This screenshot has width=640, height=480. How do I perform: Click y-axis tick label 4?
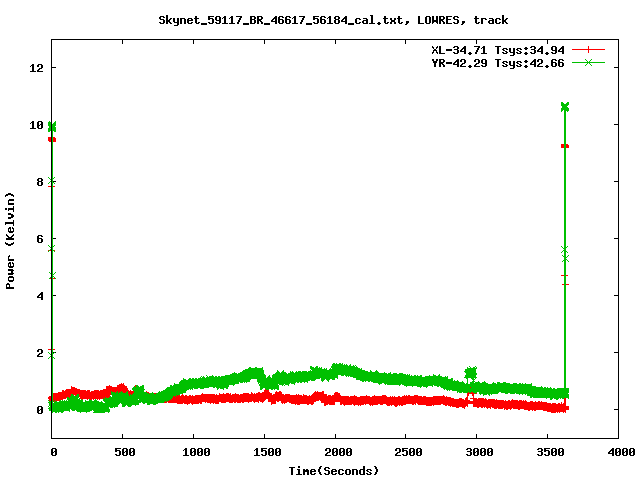tap(40, 296)
